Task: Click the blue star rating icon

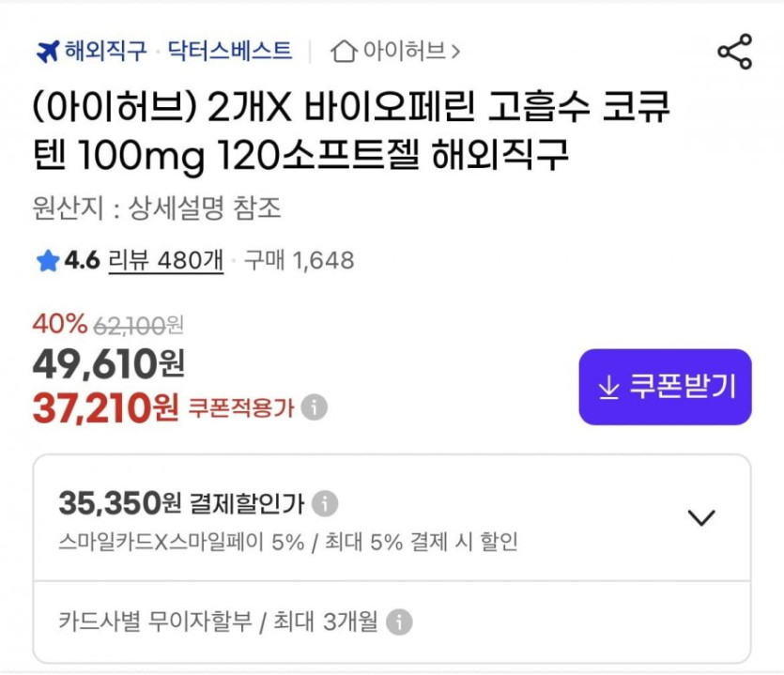Action: 47,261
